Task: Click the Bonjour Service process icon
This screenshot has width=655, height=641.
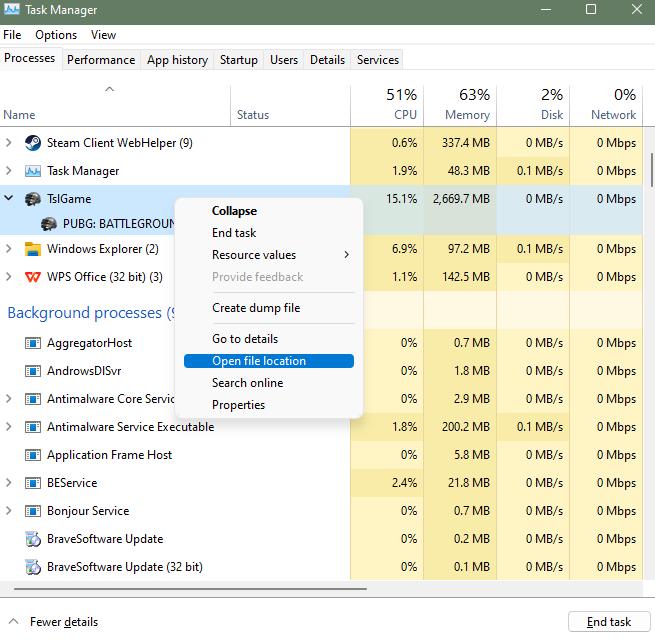Action: coord(33,511)
